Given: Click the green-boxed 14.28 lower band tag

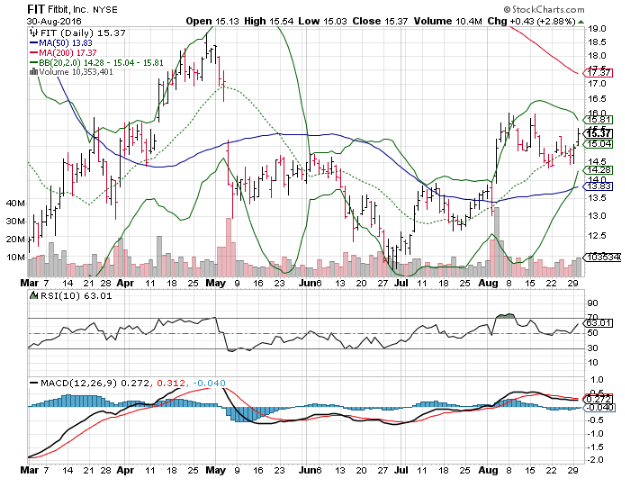Looking at the screenshot, I should coord(599,170).
